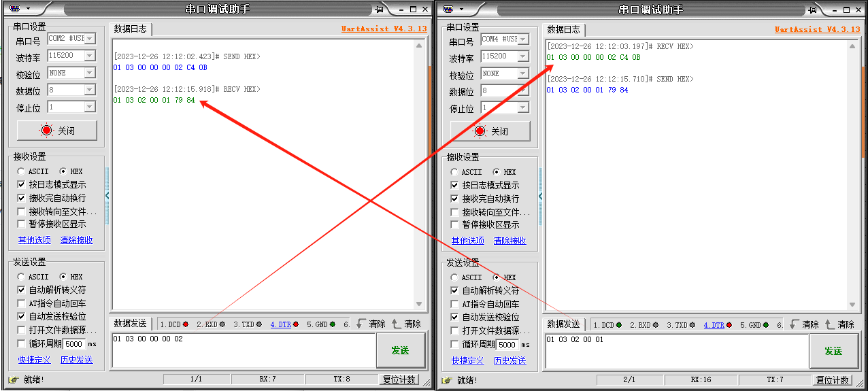Click the pin icon in left window title bar
The image size is (868, 391).
tap(379, 10)
